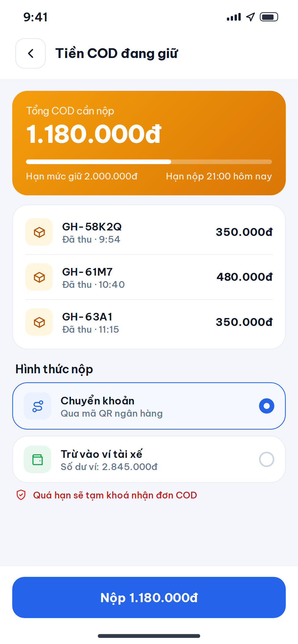Viewport: 298px width, 644px height.
Task: Open package icon for order GH-58K2Q
Action: coord(39,232)
